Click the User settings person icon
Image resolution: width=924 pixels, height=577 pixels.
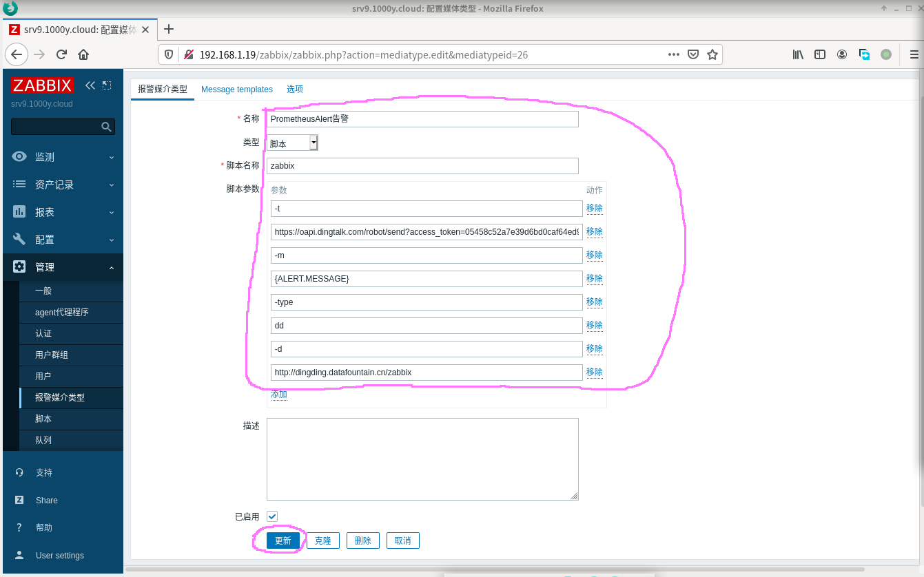click(x=19, y=555)
